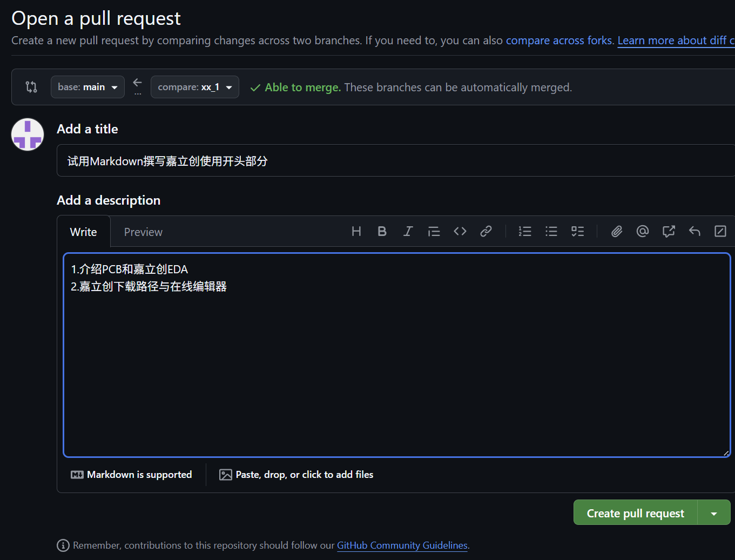The height and width of the screenshot is (560, 735).
Task: Click Markdown is supported link
Action: tap(131, 475)
